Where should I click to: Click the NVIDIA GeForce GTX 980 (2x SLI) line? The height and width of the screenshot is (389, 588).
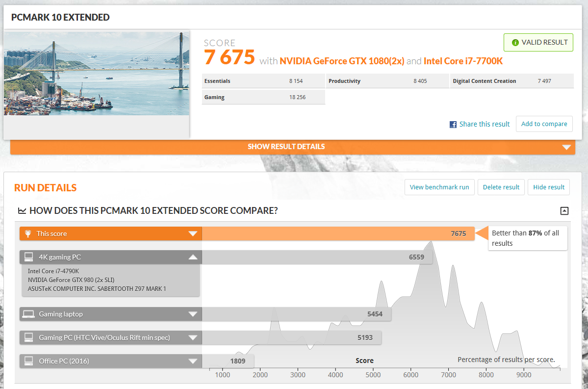pos(71,280)
